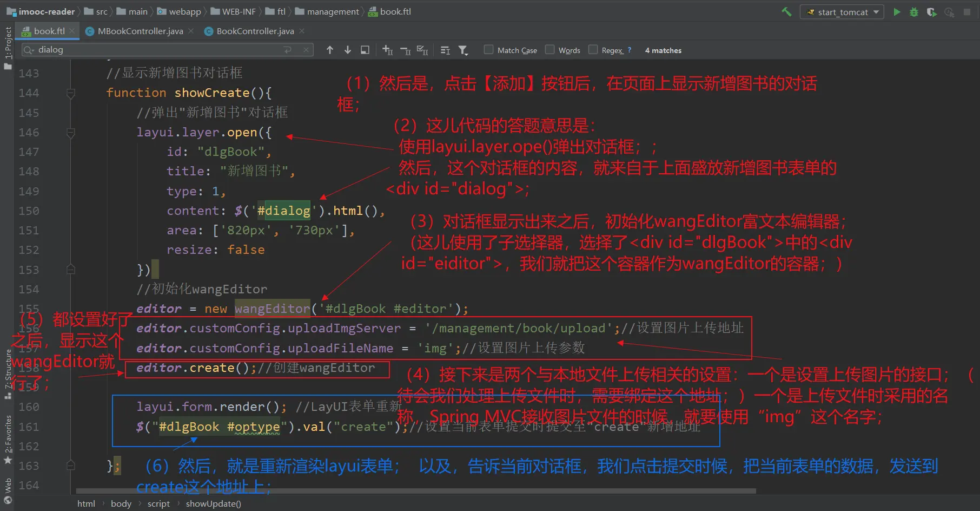Open the find-in-window results icon
Image resolution: width=980 pixels, height=511 pixels.
click(x=365, y=50)
